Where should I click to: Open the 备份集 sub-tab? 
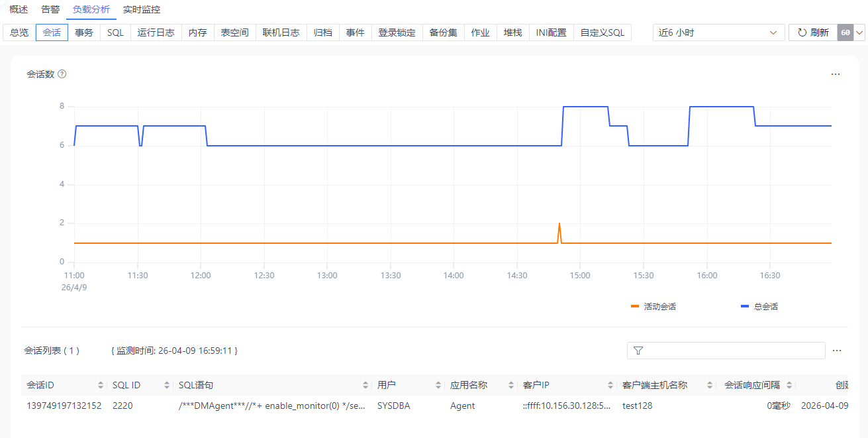[x=443, y=32]
